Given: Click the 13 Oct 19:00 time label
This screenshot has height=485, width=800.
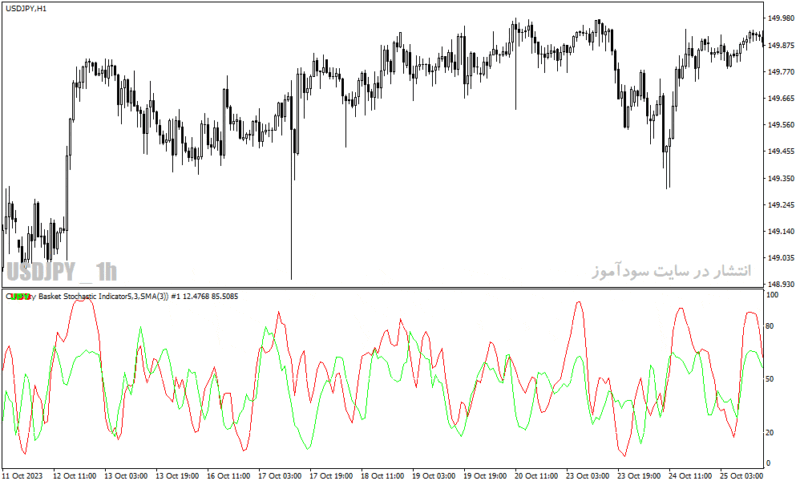Looking at the screenshot, I should (x=177, y=476).
